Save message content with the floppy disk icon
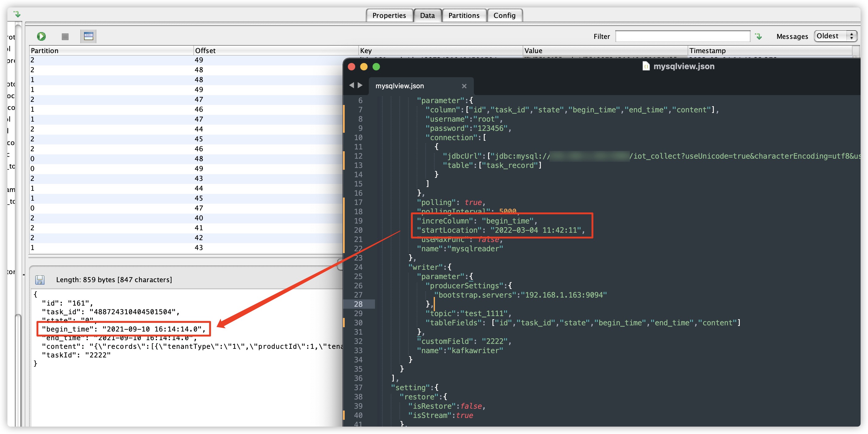 click(x=40, y=279)
